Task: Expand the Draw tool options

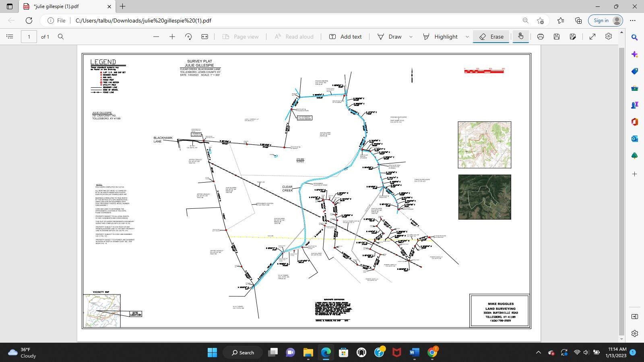Action: point(411,36)
